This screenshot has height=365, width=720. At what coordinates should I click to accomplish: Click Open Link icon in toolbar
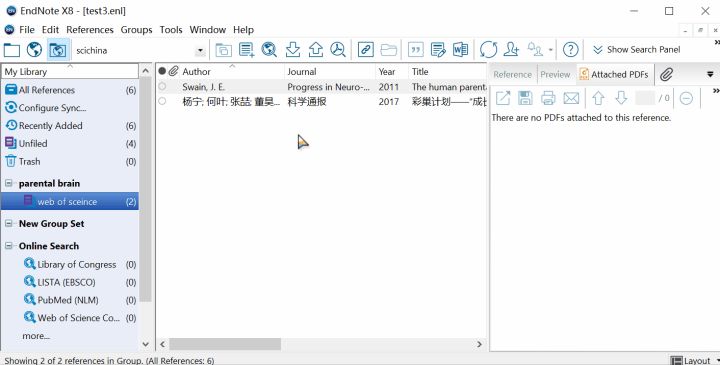click(366, 50)
